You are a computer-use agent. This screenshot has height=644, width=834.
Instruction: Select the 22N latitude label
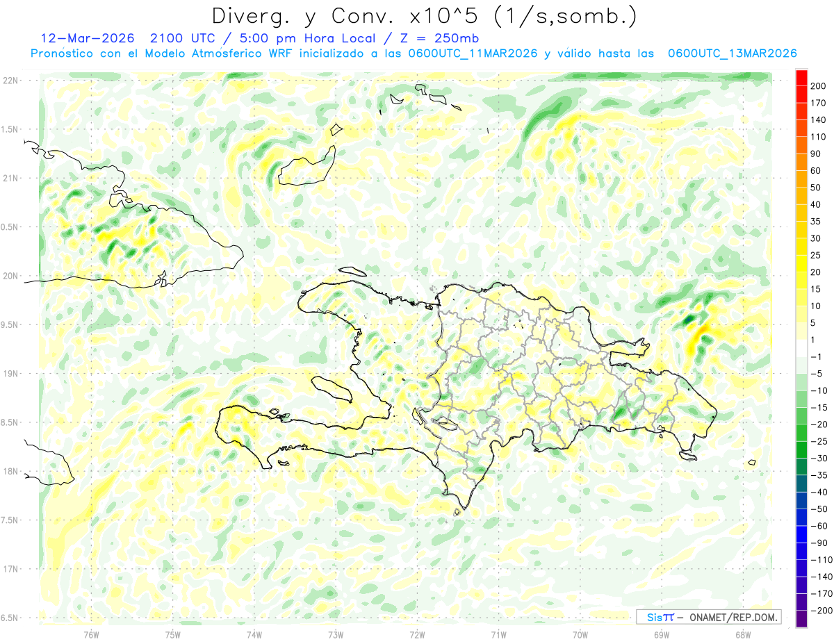tap(10, 80)
